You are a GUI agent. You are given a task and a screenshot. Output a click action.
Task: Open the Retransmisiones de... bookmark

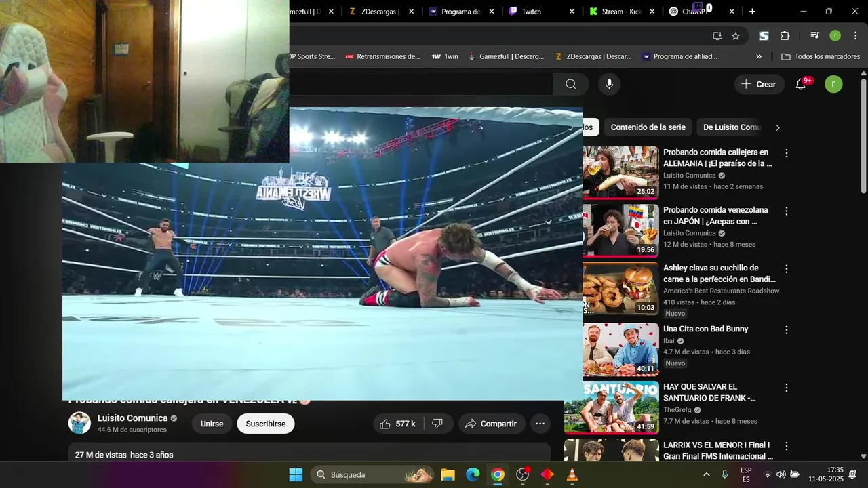coord(382,57)
